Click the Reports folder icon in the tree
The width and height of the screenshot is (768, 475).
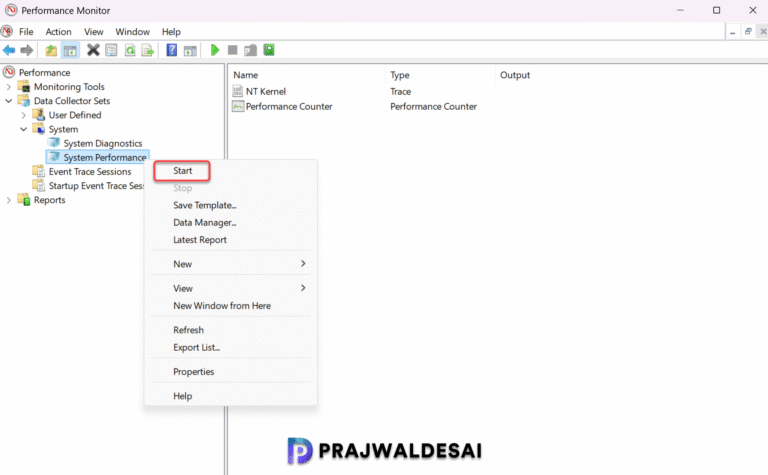pyautogui.click(x=24, y=200)
